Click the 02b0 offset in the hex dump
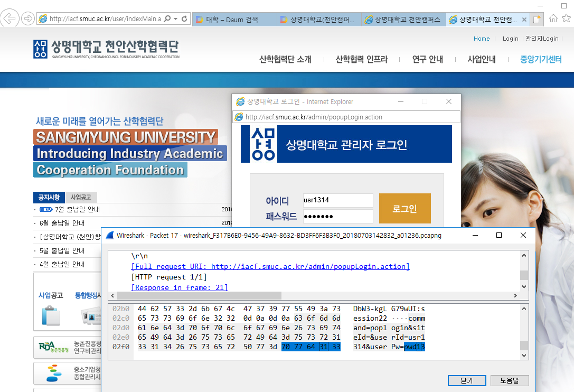The image size is (574, 392). (121, 309)
